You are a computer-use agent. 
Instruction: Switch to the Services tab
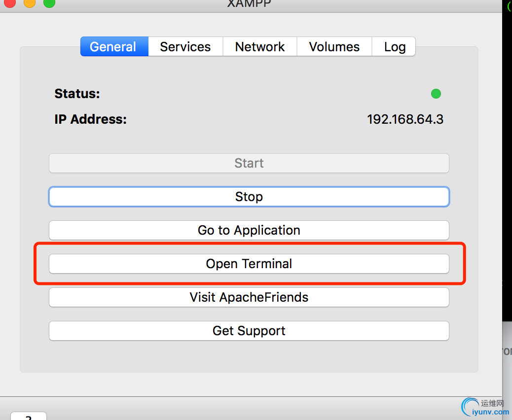click(185, 46)
